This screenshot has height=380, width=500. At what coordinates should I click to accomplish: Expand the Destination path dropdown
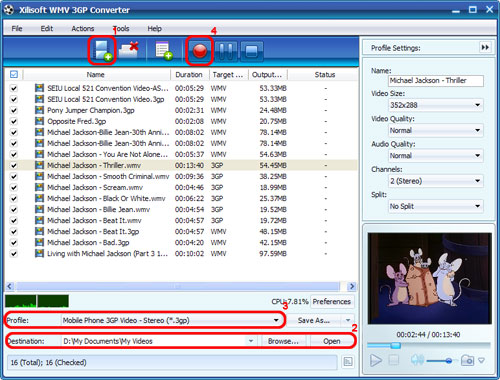coord(251,341)
